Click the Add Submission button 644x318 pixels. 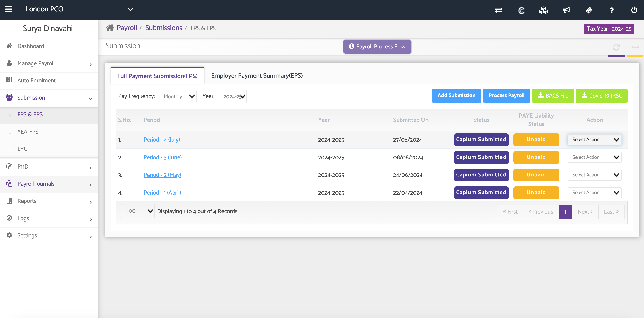click(456, 96)
